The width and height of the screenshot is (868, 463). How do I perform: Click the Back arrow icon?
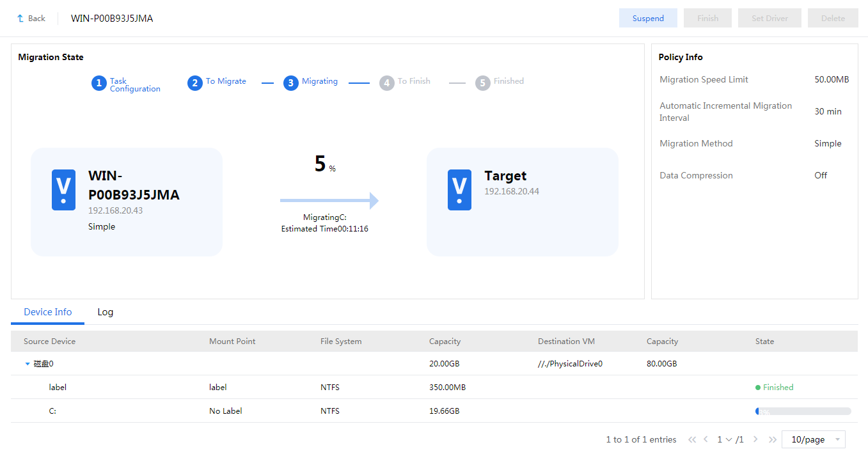pos(20,19)
